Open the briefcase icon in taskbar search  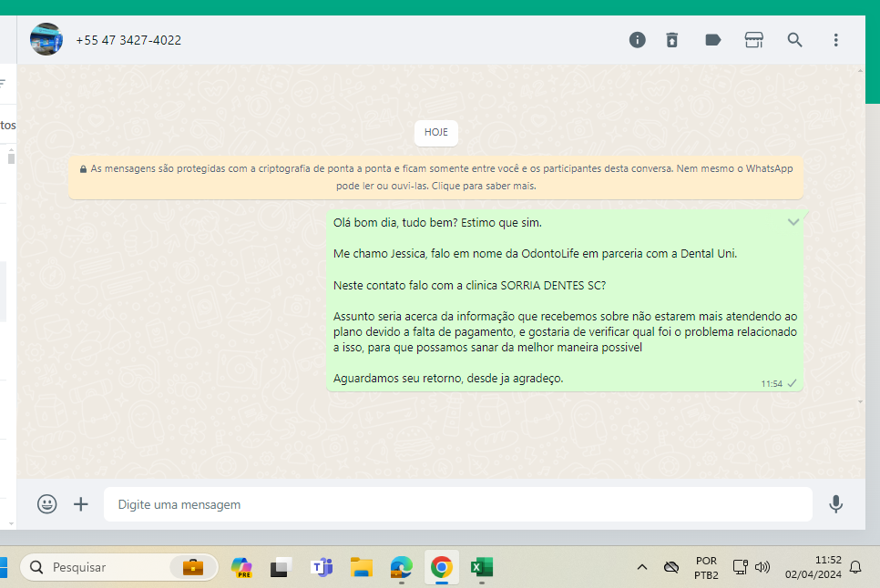click(192, 567)
